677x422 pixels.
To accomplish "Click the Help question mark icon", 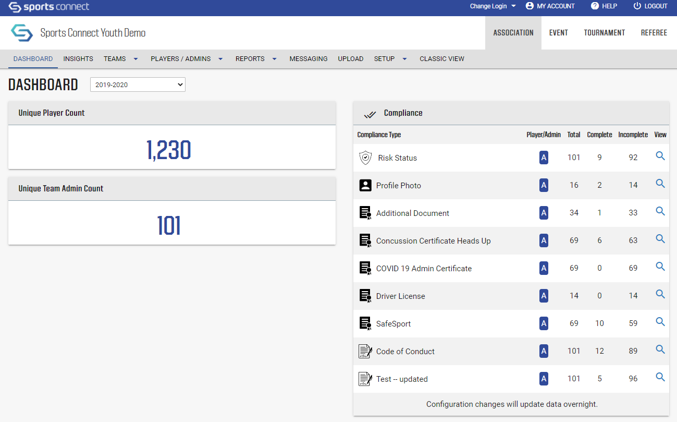I will pyautogui.click(x=595, y=6).
